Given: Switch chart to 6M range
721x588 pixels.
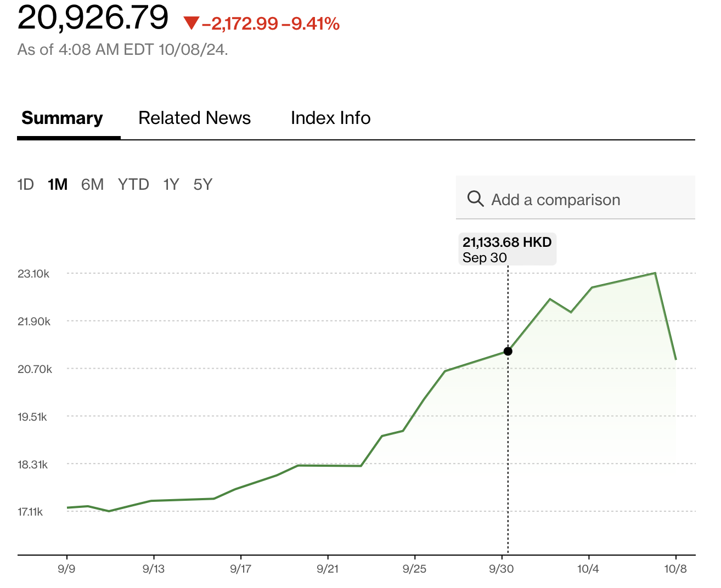Looking at the screenshot, I should pos(92,185).
